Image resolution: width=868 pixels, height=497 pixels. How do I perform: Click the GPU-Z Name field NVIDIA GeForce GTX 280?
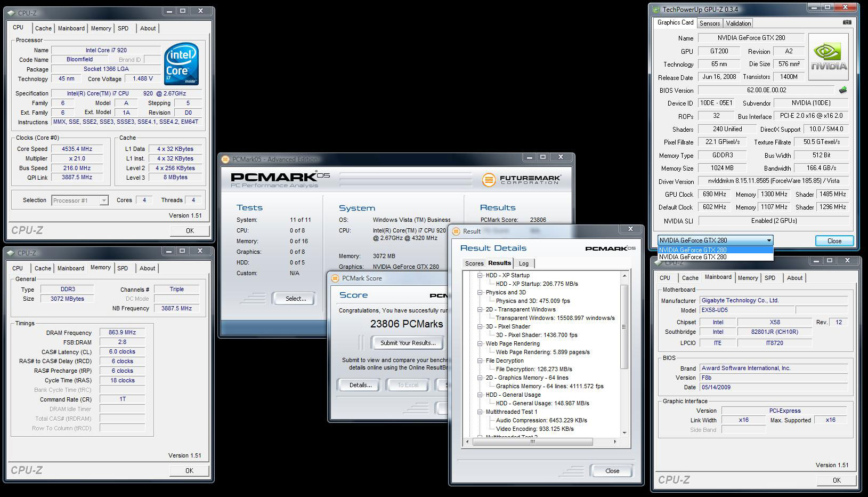pyautogui.click(x=751, y=38)
